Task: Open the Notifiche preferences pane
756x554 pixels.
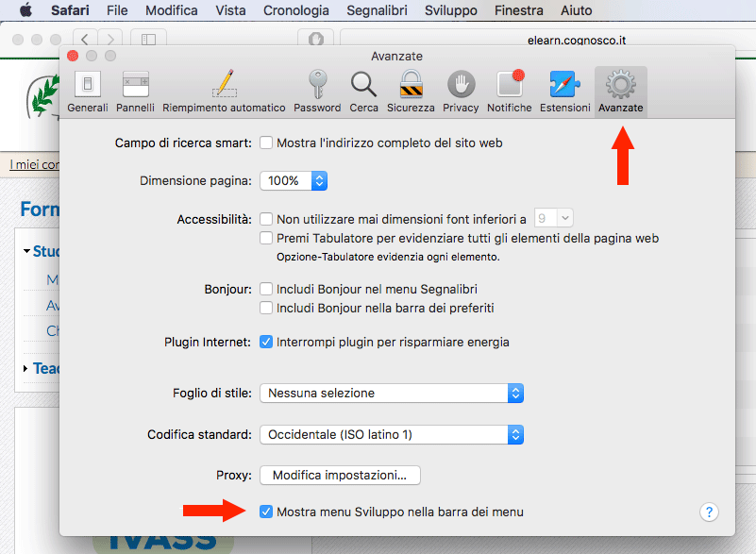Action: tap(510, 92)
